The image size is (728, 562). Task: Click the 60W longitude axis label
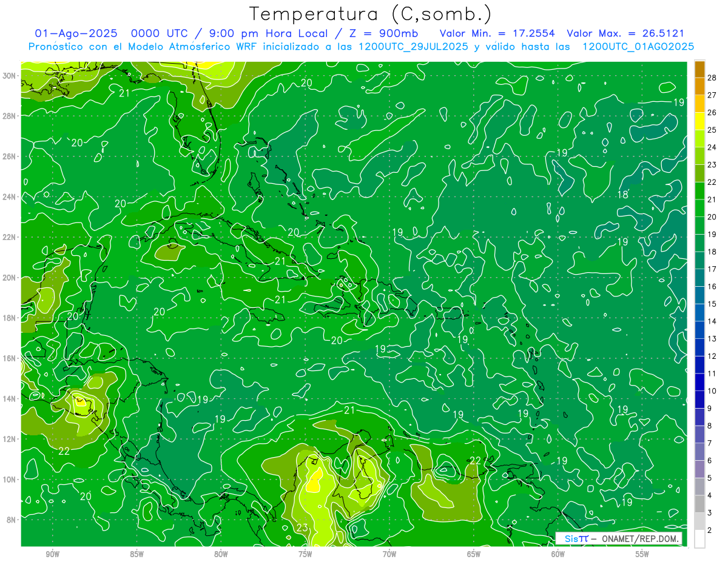click(x=558, y=554)
